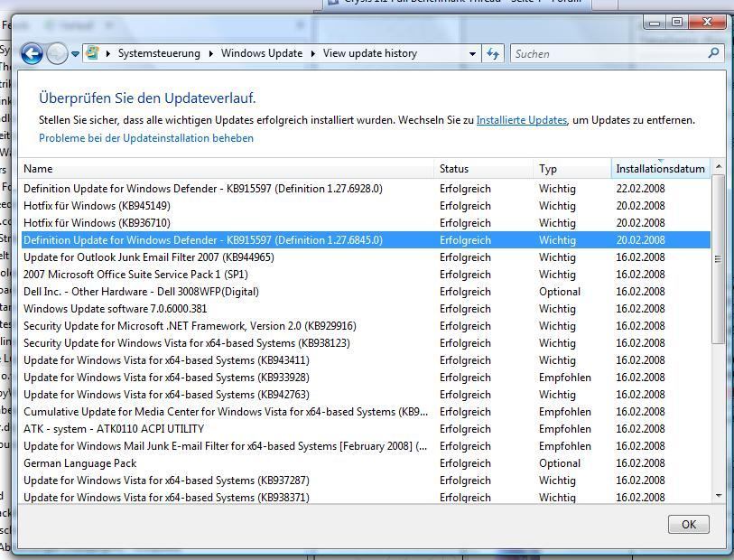Focus the Suchen search field
The width and height of the screenshot is (734, 560).
pyautogui.click(x=609, y=54)
